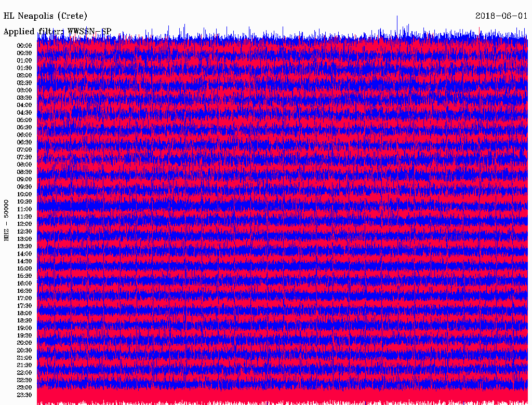Select the 17:00 time label
The height and width of the screenshot is (405, 532).
24,298
